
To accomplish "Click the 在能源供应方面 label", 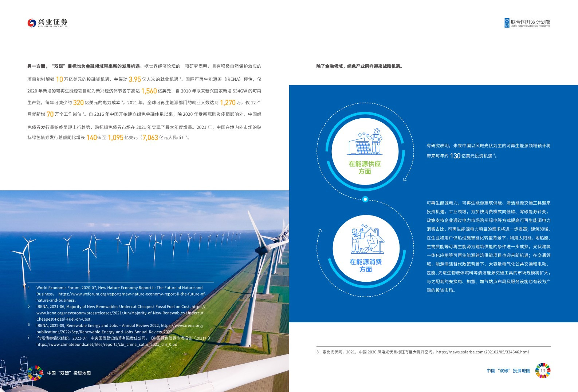I will point(365,167).
